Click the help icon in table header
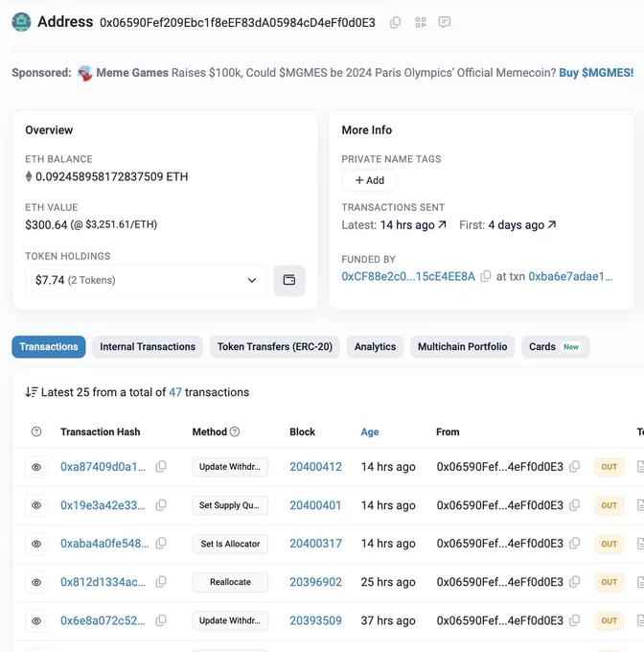644x652 pixels. [36, 431]
